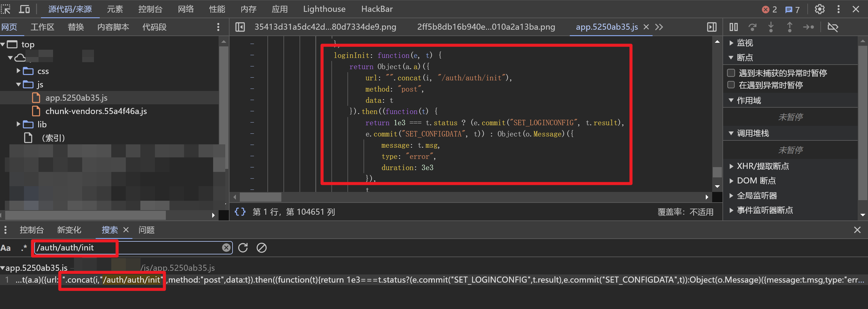The width and height of the screenshot is (868, 309).
Task: Expand DOM 断点 section
Action: coord(731,181)
